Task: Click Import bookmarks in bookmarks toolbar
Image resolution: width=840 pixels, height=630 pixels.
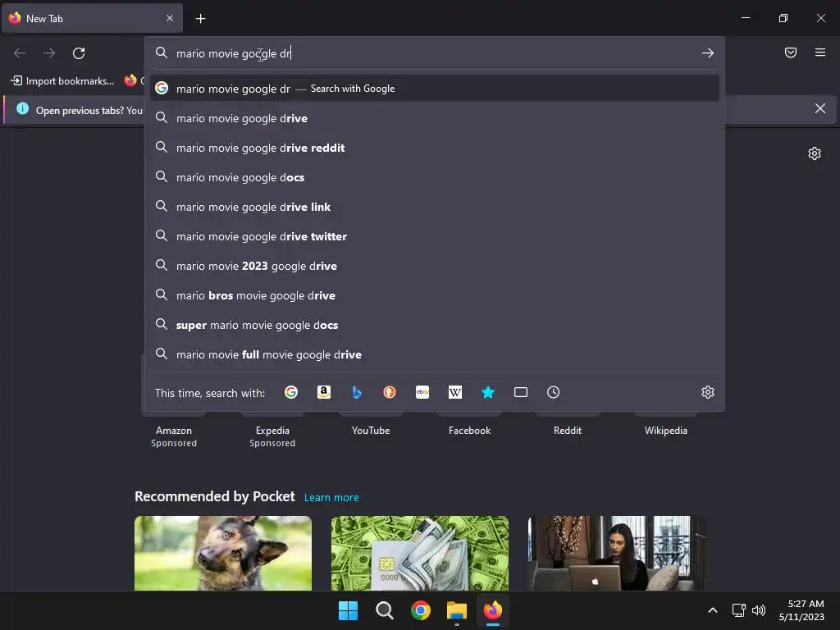Action: [x=62, y=81]
